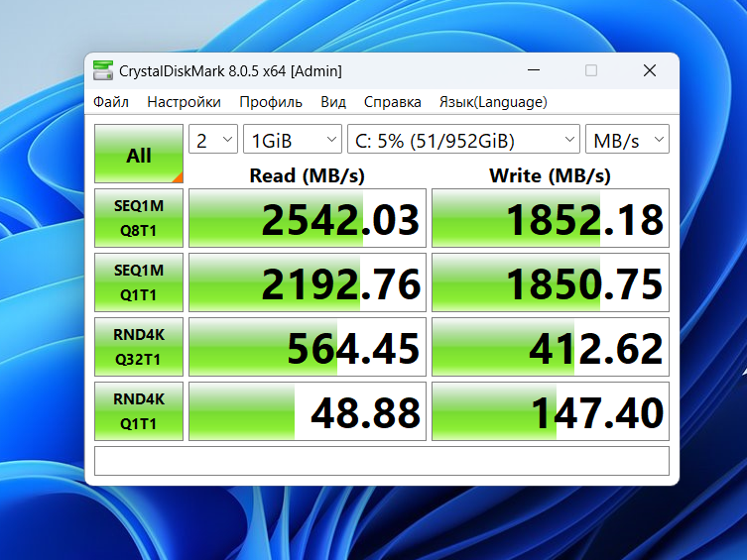Screen dimensions: 747x560
Task: Click the CrystalDiskMark 8.0.5 x64 [Admin] title text
Action: (x=230, y=71)
